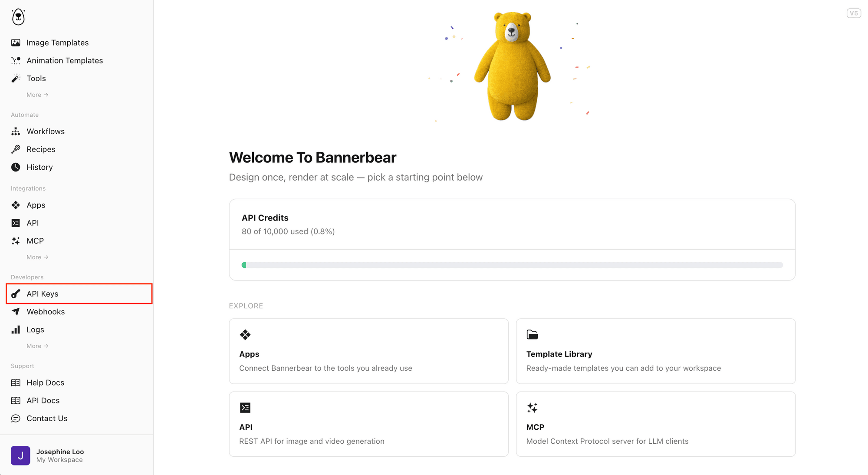The height and width of the screenshot is (475, 868).
Task: Click the API Credits heading
Action: pos(265,218)
